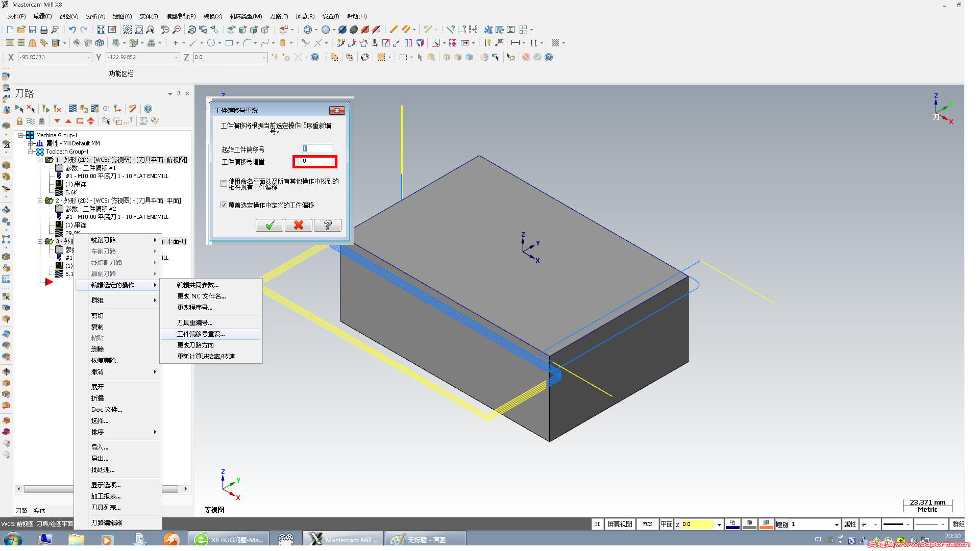Click the lock selected operations icon
This screenshot has height=551, width=980.
(x=19, y=121)
